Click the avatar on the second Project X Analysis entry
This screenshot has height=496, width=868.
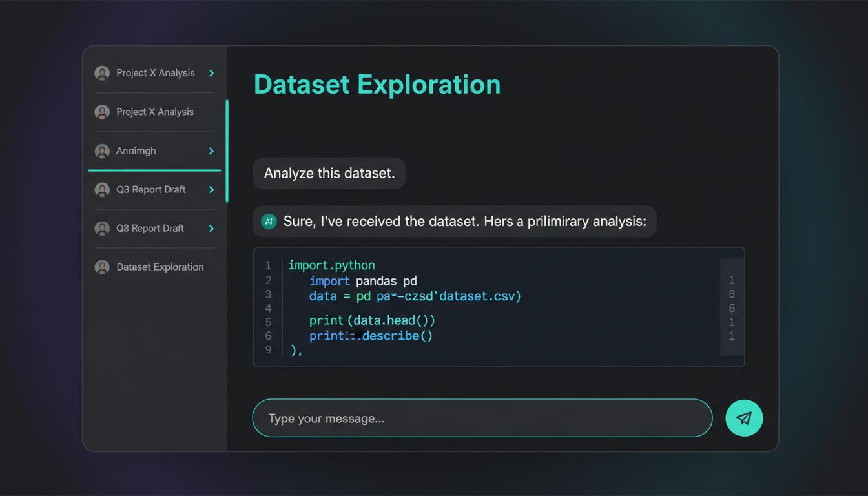point(102,112)
